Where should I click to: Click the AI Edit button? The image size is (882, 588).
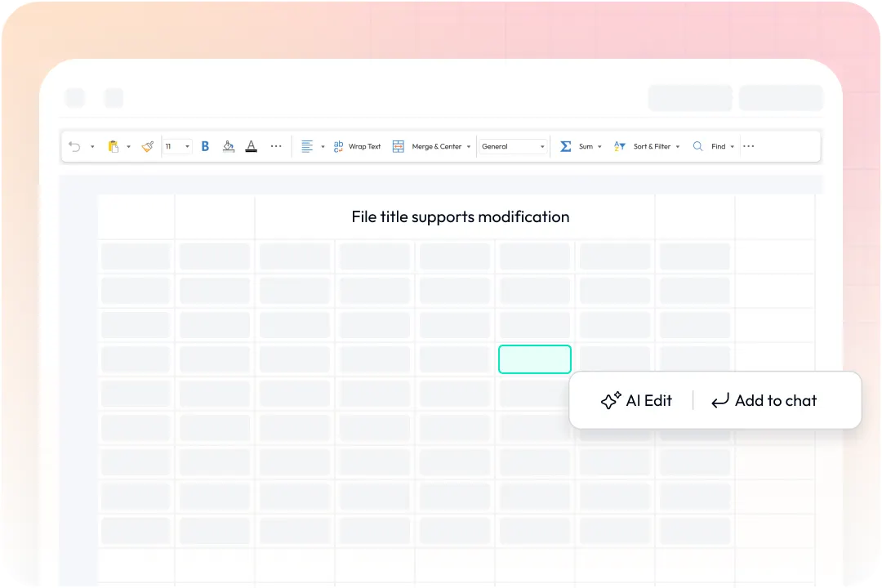[x=636, y=401]
